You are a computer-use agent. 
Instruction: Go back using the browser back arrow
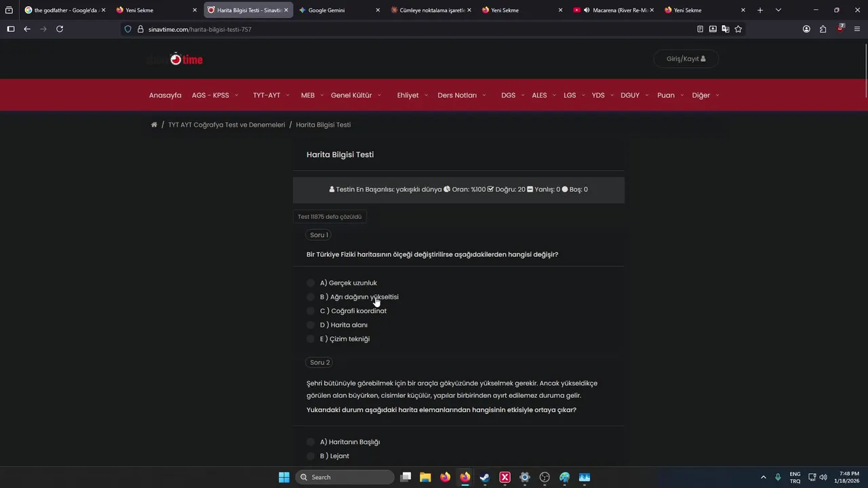click(27, 29)
